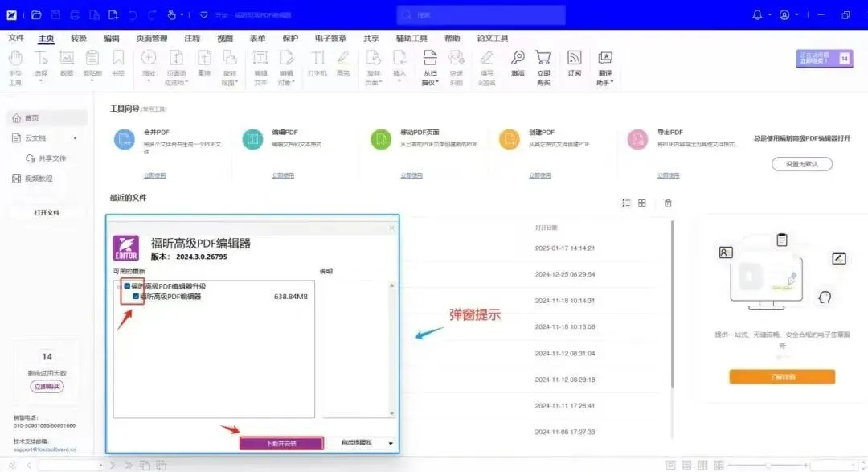This screenshot has height=472, width=868.
Task: Open the Zoom (缩放) dropdown
Action: coord(149,81)
